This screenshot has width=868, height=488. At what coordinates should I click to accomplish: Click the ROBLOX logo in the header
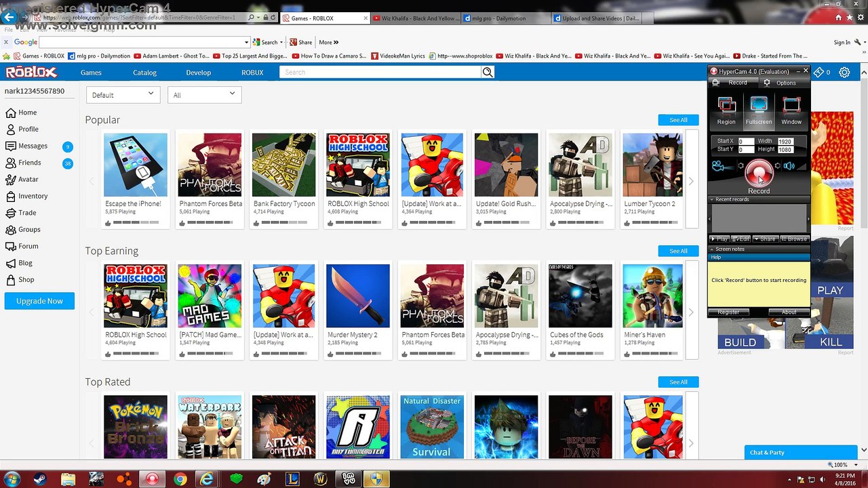[x=31, y=72]
